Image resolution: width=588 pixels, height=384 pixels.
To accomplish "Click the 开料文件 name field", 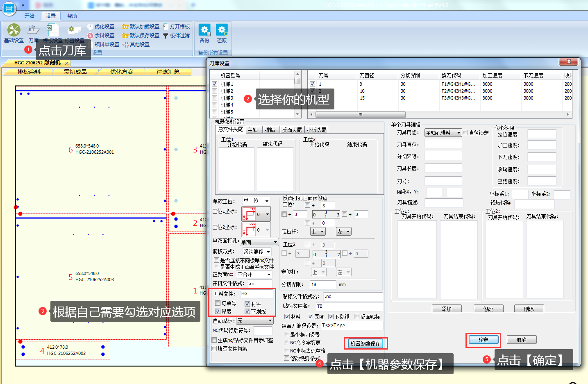I will (257, 294).
